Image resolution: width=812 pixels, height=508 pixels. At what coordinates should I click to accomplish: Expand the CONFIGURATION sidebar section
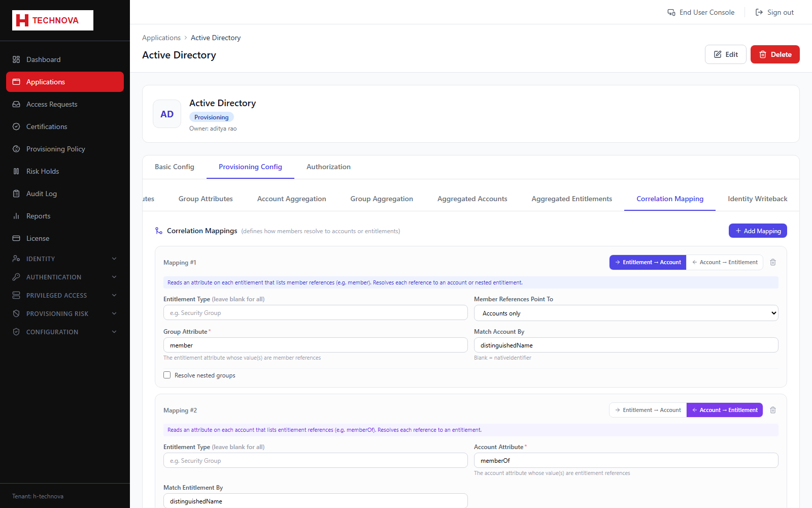(x=65, y=332)
